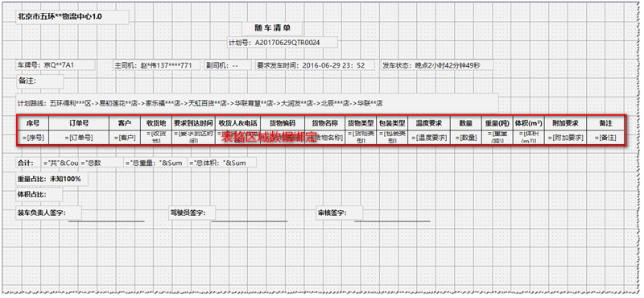Image resolution: width=644 pixels, height=298 pixels.
Task: Select the '=[数量]' bound data cell
Action: click(466, 137)
